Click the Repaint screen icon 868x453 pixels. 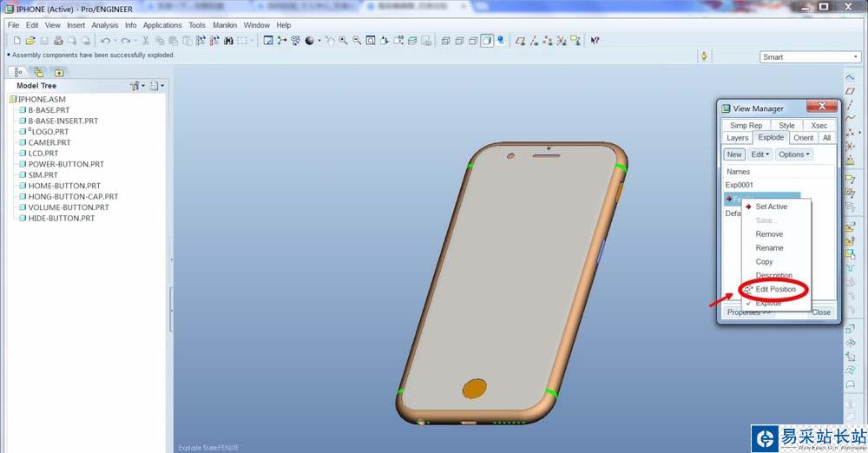(268, 41)
